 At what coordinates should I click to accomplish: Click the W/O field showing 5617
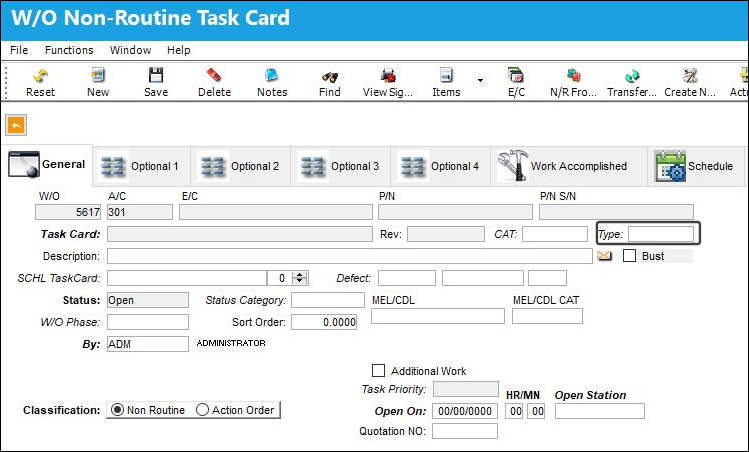point(68,212)
